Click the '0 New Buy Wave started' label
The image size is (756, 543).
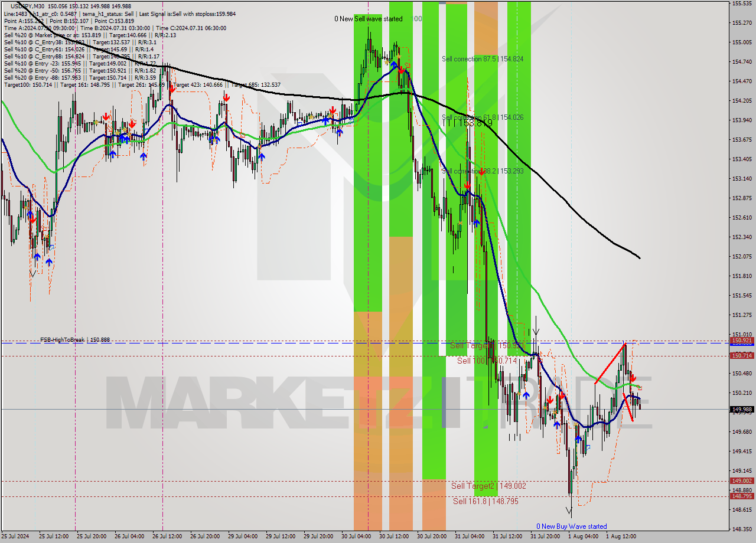tap(571, 526)
